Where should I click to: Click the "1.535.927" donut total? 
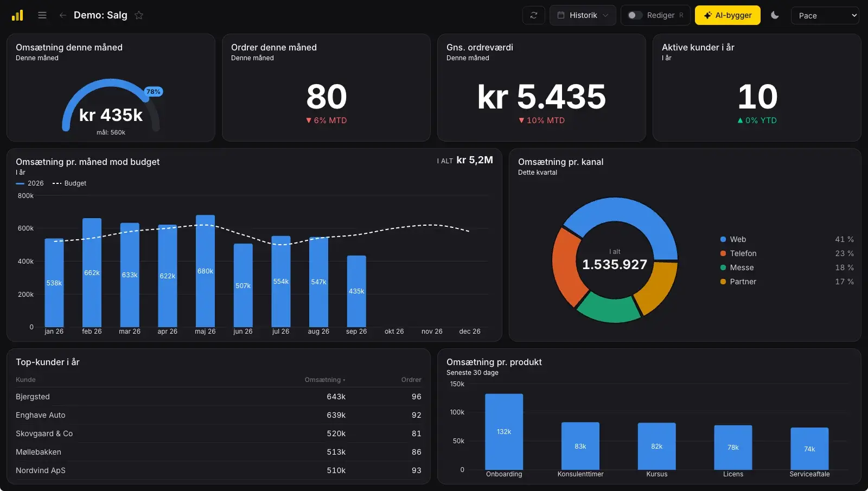(615, 264)
